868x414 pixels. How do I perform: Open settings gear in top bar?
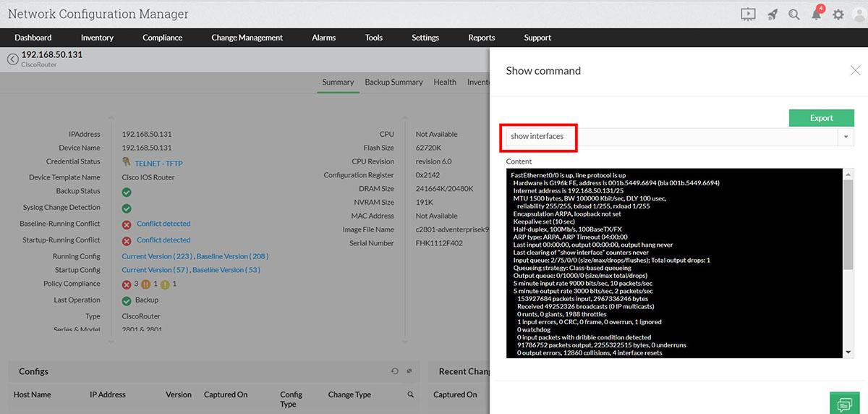(838, 14)
